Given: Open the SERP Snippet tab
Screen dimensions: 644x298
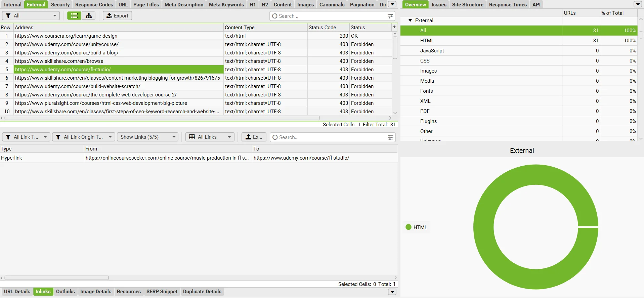Looking at the screenshot, I should tap(162, 292).
